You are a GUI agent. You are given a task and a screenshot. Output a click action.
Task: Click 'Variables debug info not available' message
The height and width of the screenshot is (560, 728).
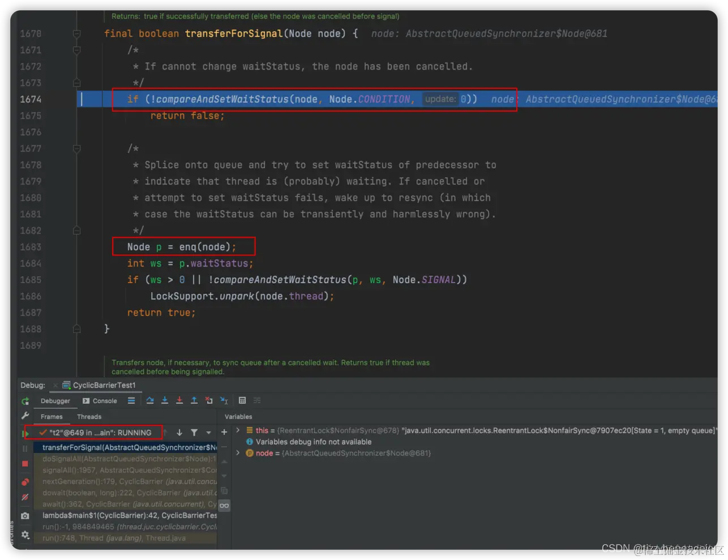(314, 442)
